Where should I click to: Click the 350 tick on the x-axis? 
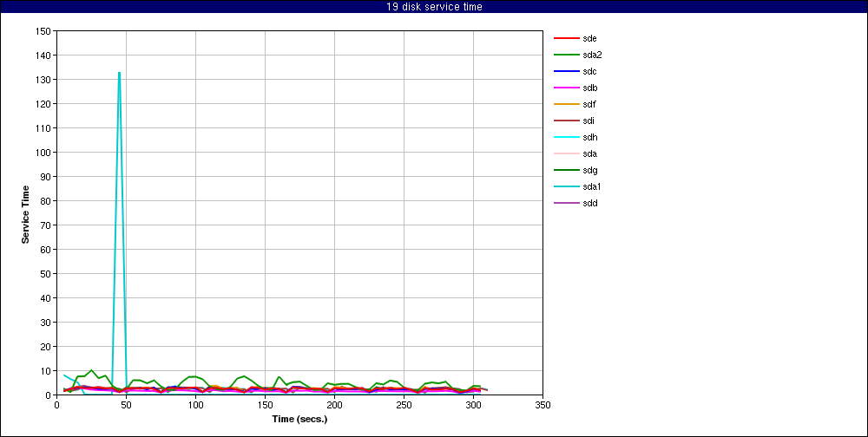pos(542,404)
